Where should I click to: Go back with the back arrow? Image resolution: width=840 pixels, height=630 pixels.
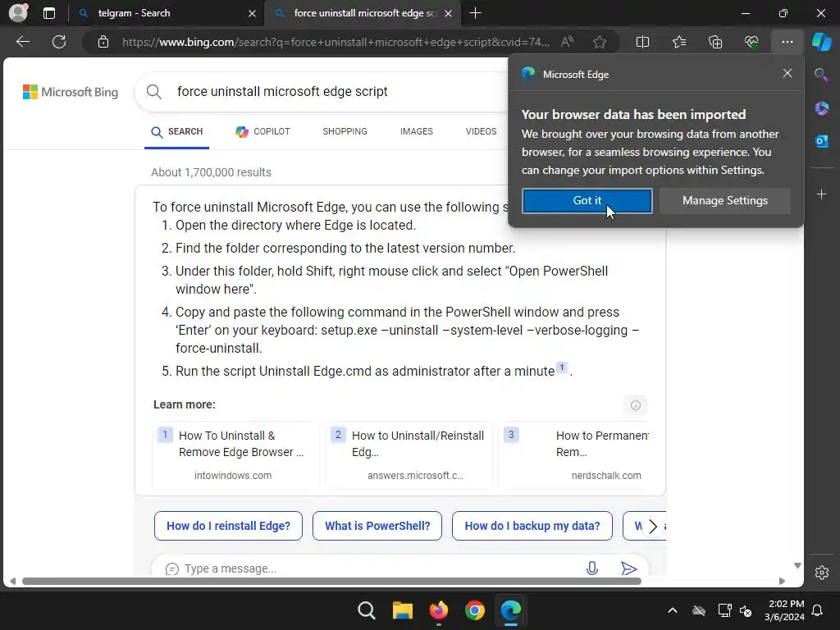(23, 42)
